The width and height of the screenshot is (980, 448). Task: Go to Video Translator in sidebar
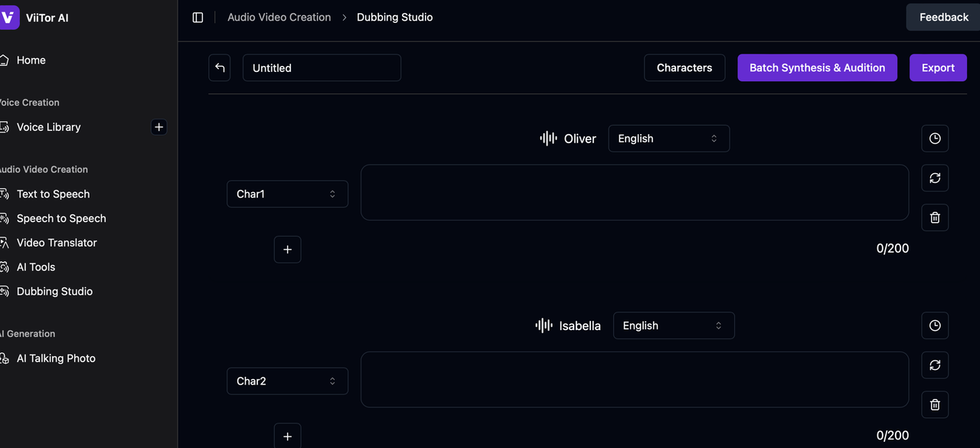point(57,243)
